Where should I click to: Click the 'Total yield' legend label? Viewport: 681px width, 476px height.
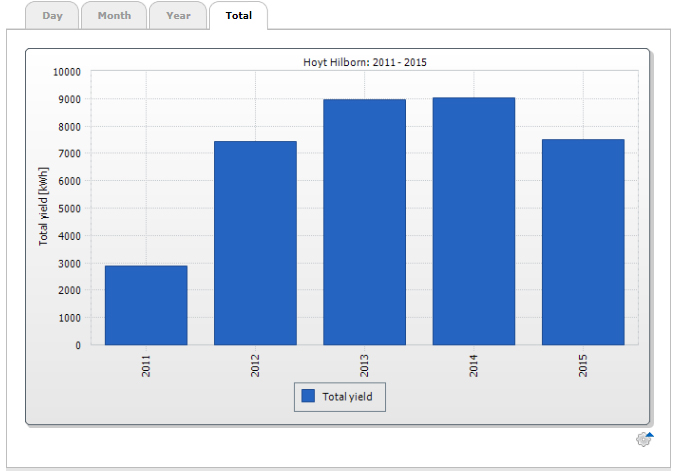[347, 397]
